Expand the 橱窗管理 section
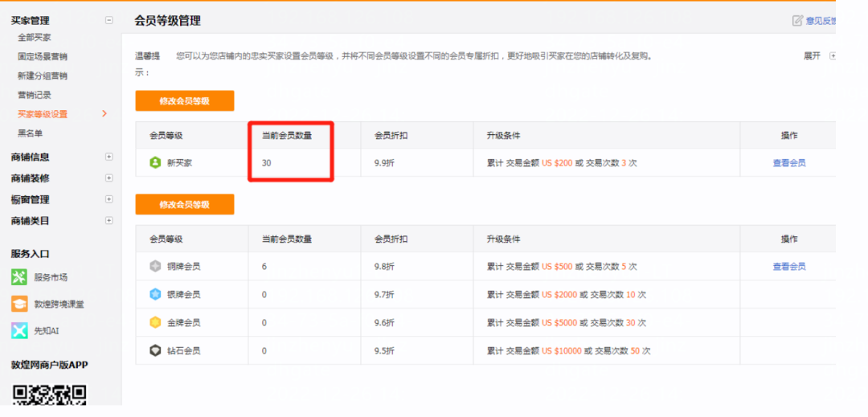This screenshot has height=417, width=868. [109, 199]
